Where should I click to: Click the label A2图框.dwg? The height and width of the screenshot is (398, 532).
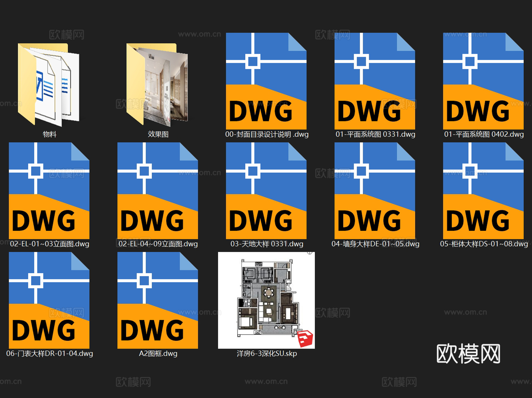click(x=158, y=354)
